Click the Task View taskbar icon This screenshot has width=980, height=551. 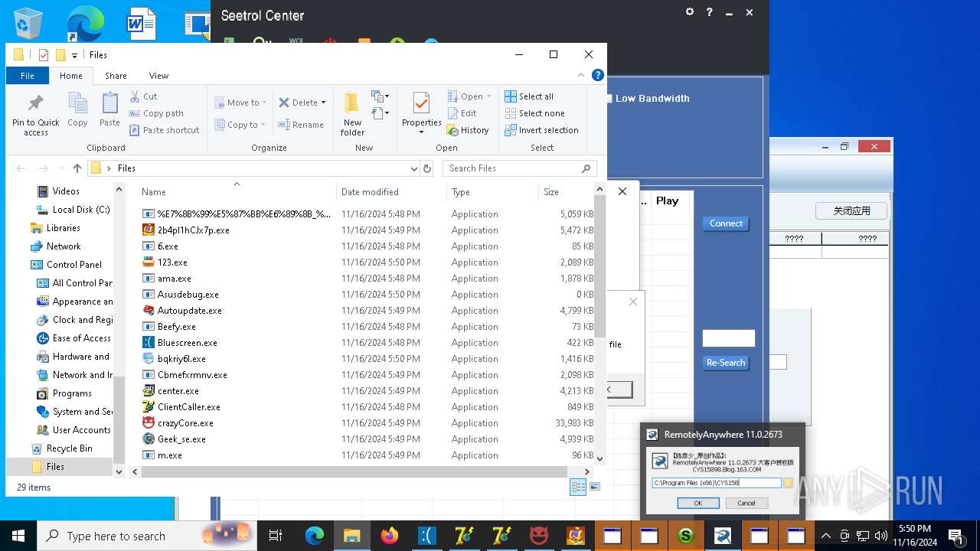pos(276,536)
